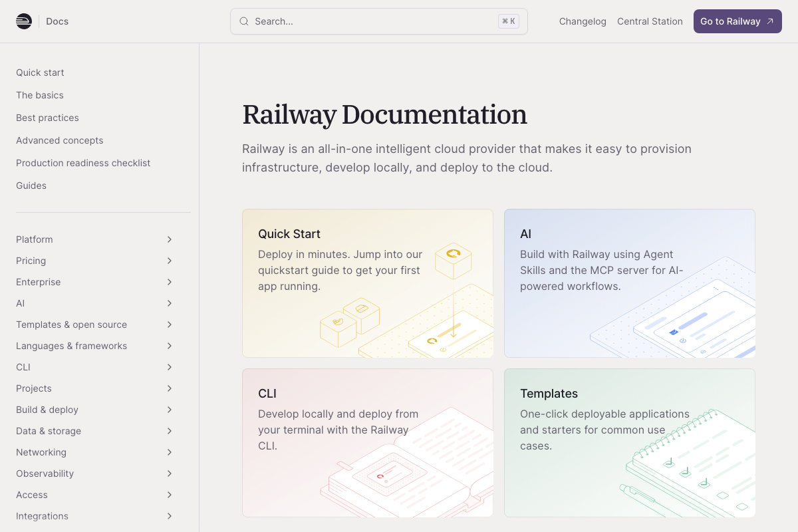Image resolution: width=798 pixels, height=532 pixels.
Task: Expand the Pricing section chevron
Action: point(170,261)
